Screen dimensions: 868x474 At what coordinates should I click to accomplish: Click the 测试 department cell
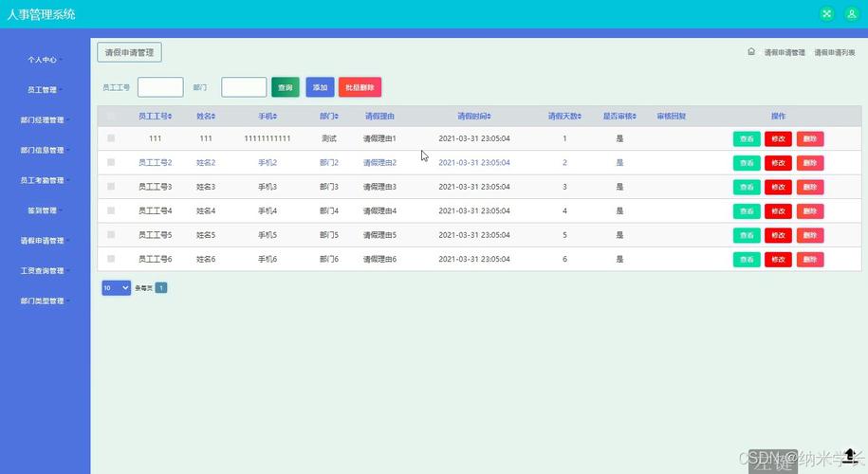click(x=329, y=138)
